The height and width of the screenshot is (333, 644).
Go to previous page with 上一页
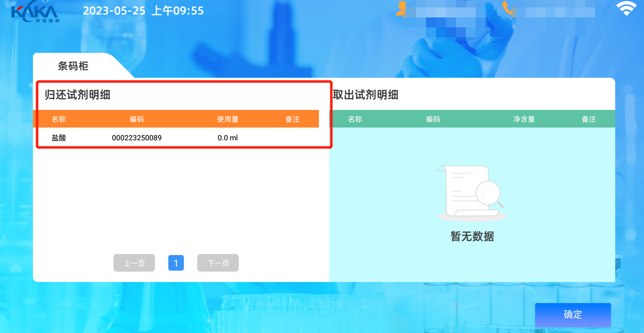tap(134, 263)
